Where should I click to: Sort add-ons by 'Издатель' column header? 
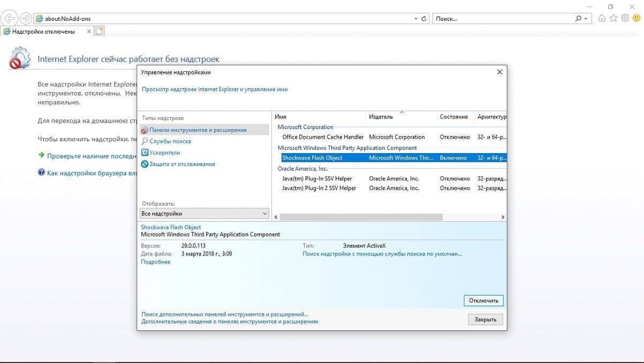coord(381,117)
